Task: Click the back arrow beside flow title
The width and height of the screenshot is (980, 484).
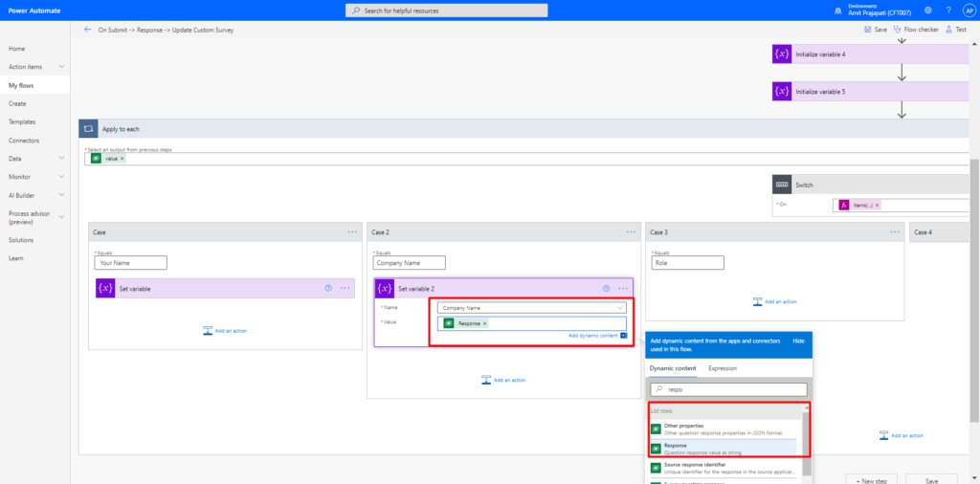Action: 87,30
